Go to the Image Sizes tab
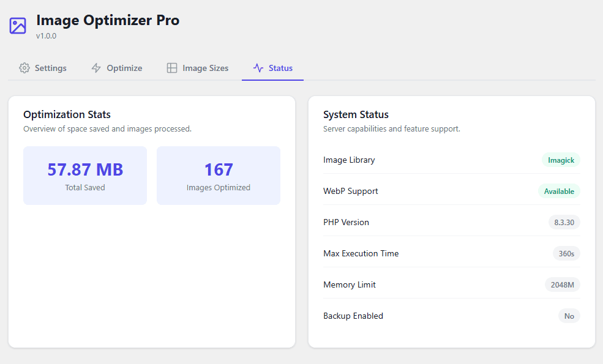This screenshot has height=364, width=603. pyautogui.click(x=198, y=68)
